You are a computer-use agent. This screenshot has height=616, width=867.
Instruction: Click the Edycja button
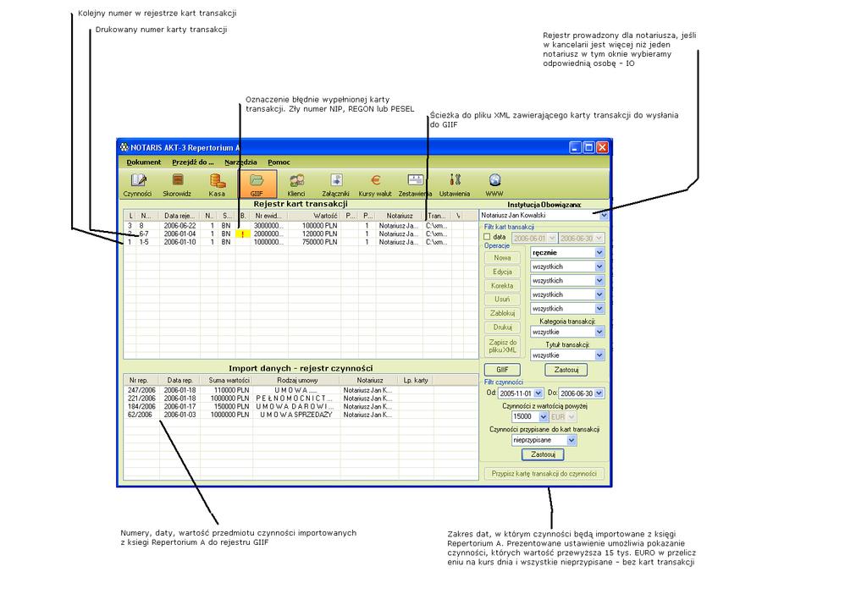[x=502, y=272]
